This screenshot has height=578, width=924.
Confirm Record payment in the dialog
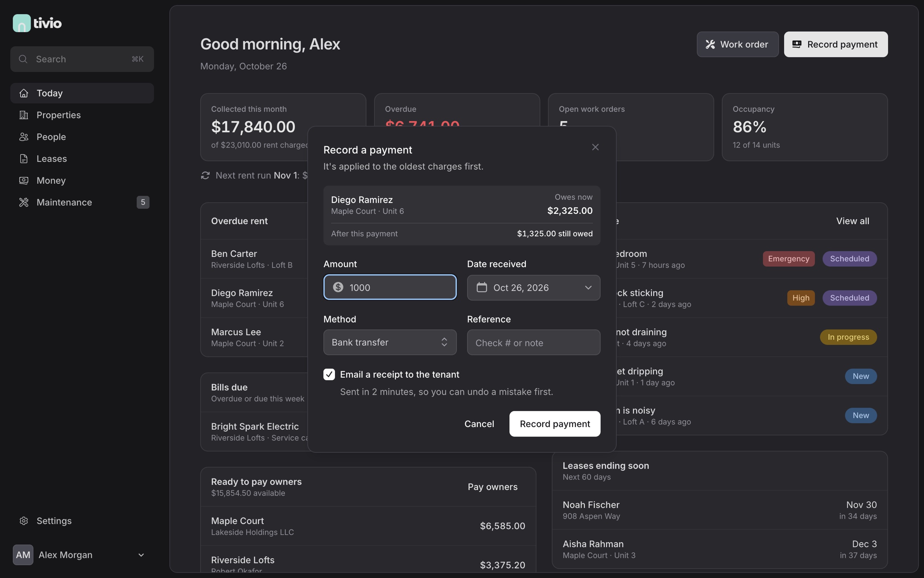555,424
